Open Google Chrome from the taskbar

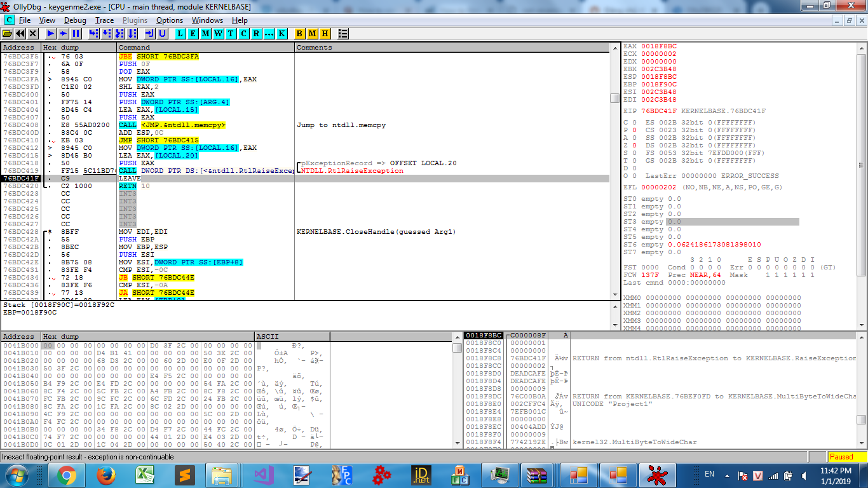click(x=67, y=475)
